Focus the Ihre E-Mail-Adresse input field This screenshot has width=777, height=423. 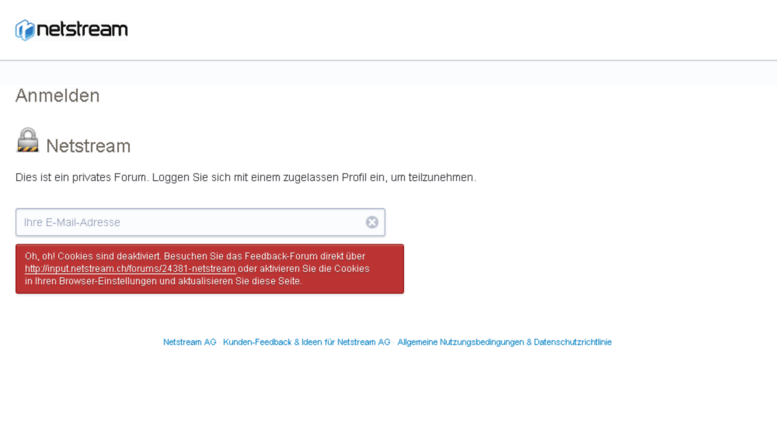(x=200, y=222)
